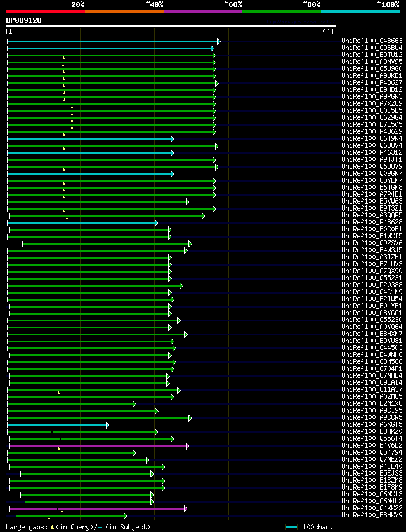Click the UniRef100_B2M1X8 label
This screenshot has width=406, height=532.
[x=372, y=403]
